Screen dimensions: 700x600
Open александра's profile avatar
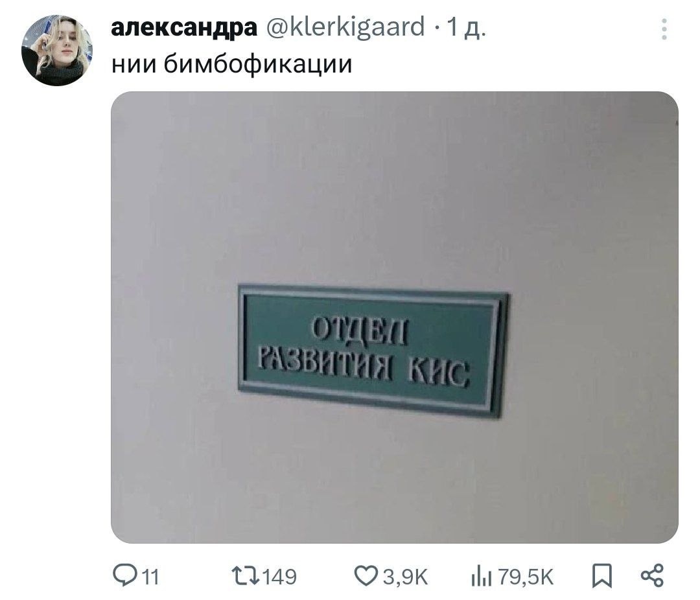coord(56,50)
